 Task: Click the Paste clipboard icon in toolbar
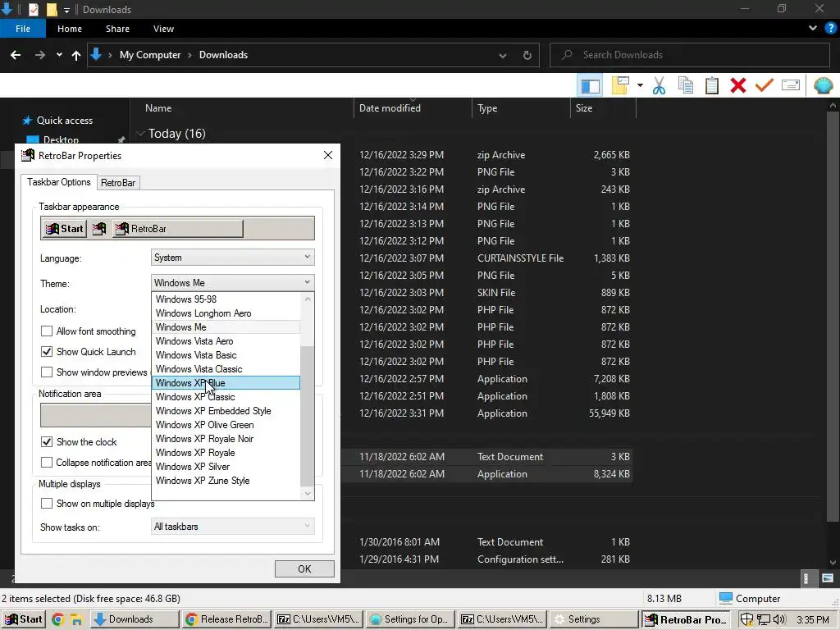click(712, 85)
